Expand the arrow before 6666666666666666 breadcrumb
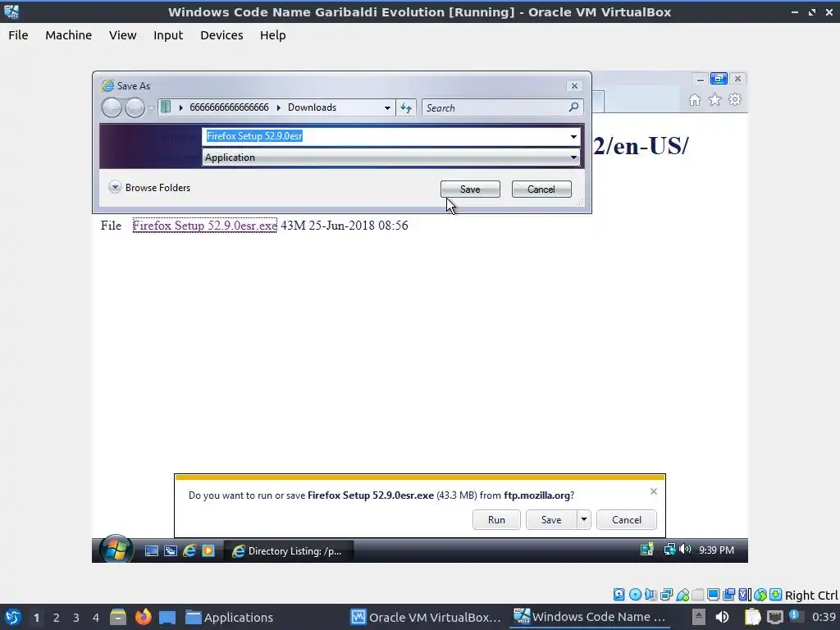Image resolution: width=840 pixels, height=630 pixels. click(x=181, y=107)
